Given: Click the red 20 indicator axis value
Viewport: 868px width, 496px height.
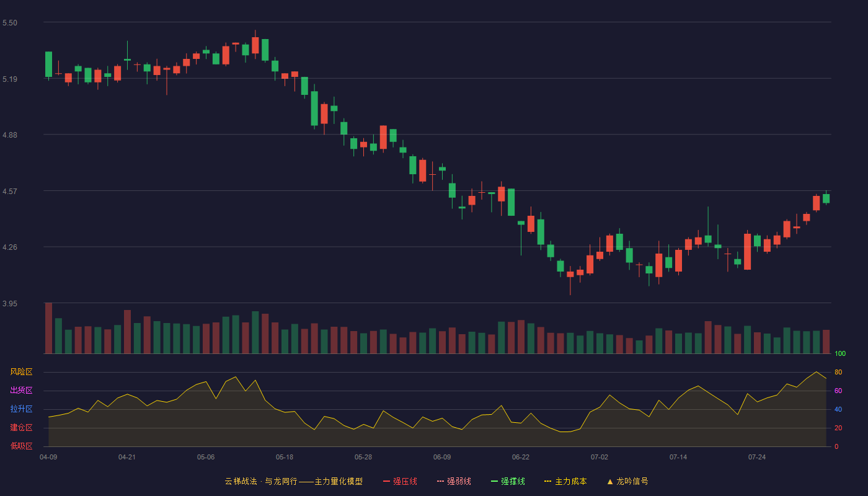Looking at the screenshot, I should (x=838, y=428).
